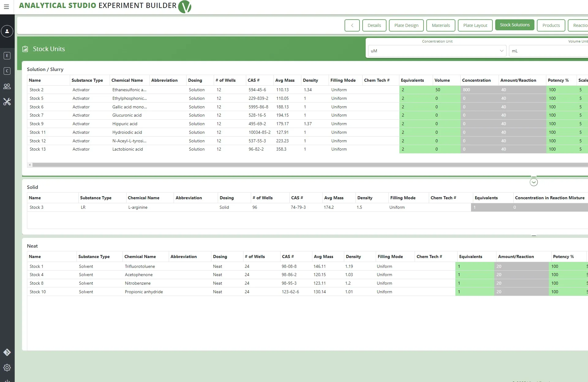This screenshot has width=588, height=382.
Task: Click the user profile avatar icon
Action: [7, 31]
